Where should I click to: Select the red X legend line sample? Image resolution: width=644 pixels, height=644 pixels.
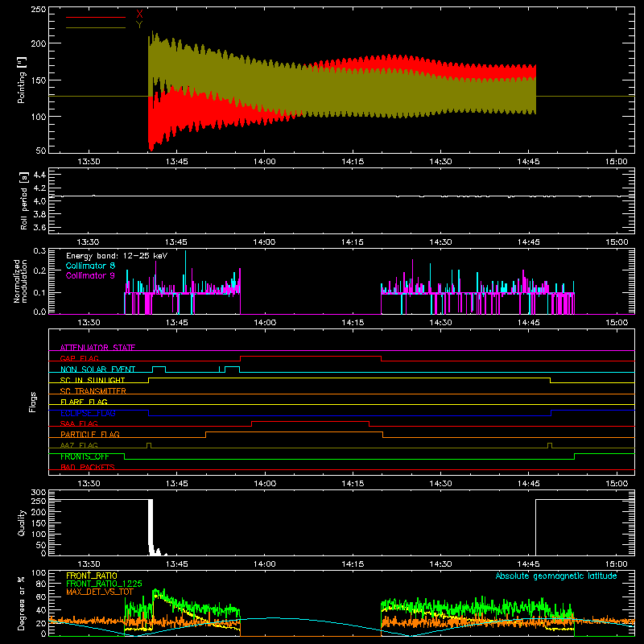point(96,17)
